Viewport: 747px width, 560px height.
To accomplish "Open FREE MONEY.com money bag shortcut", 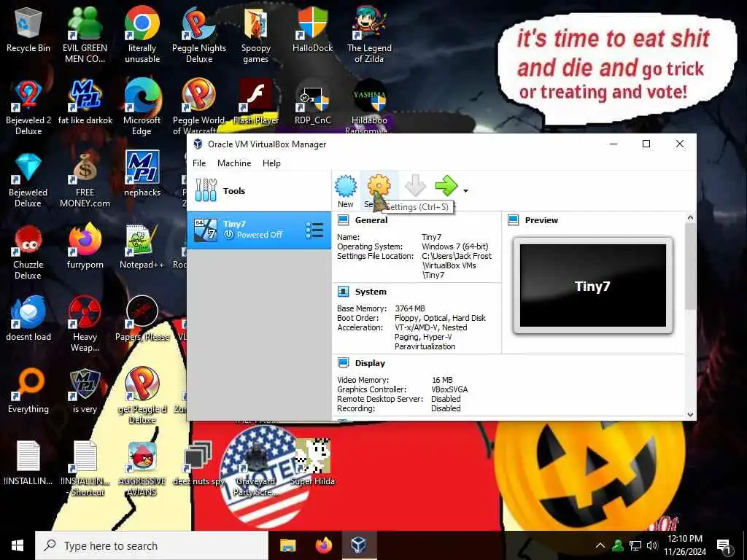I will point(85,180).
